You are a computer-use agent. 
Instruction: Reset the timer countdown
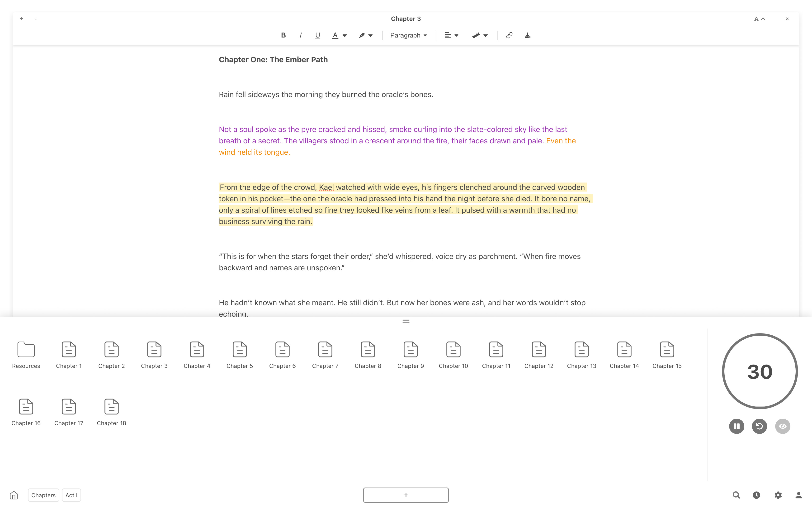coord(759,426)
